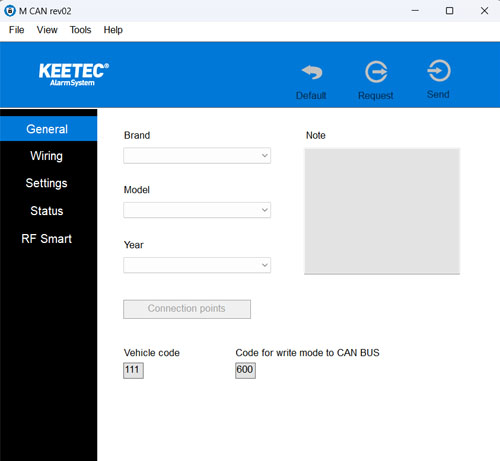This screenshot has height=461, width=500.
Task: Click the Connection points button
Action: (x=187, y=309)
